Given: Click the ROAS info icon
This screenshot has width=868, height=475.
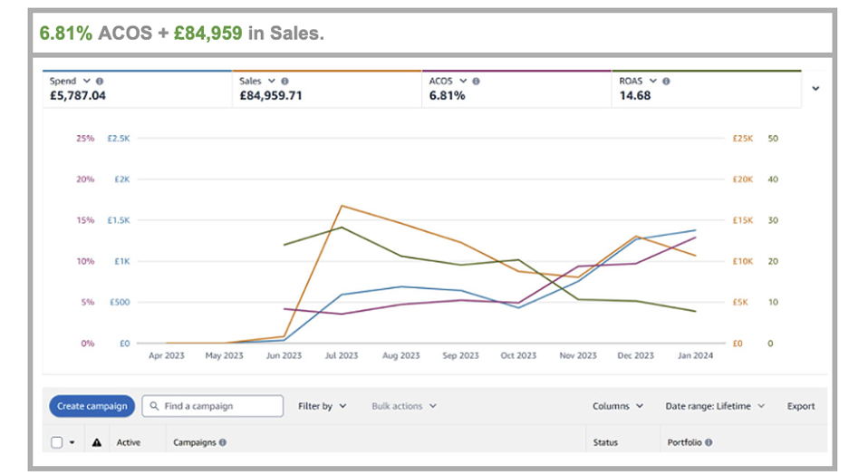Looking at the screenshot, I should click(x=666, y=82).
